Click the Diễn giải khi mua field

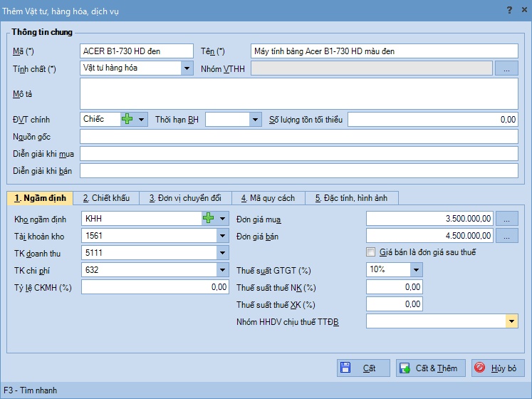[x=299, y=153]
